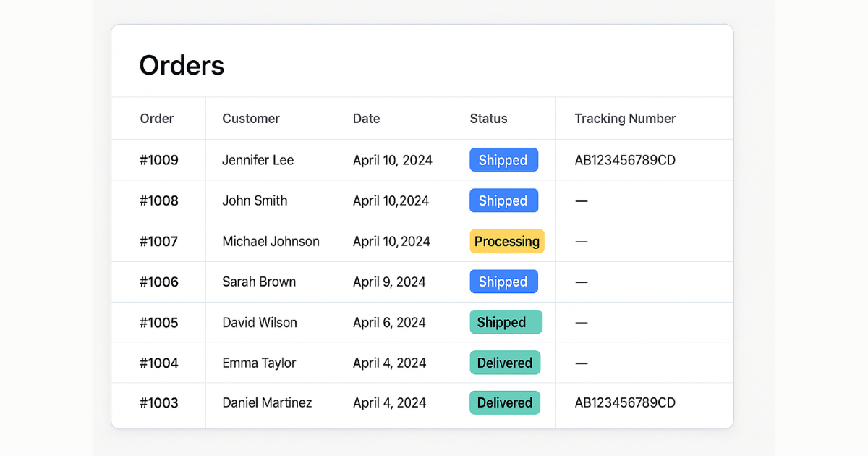The image size is (868, 456).
Task: Open order #1009
Action: click(159, 160)
